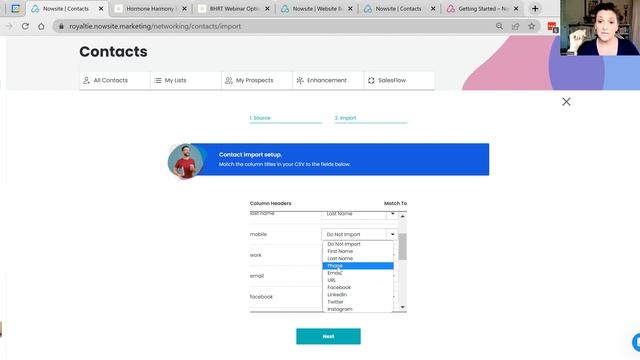
Task: Select URL option in dropdown list
Action: pos(358,280)
